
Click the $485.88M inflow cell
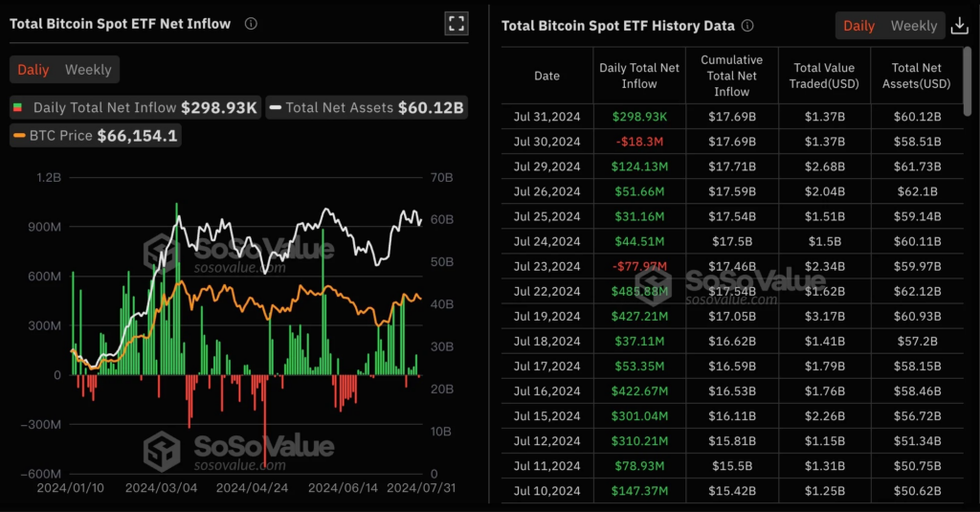(639, 291)
